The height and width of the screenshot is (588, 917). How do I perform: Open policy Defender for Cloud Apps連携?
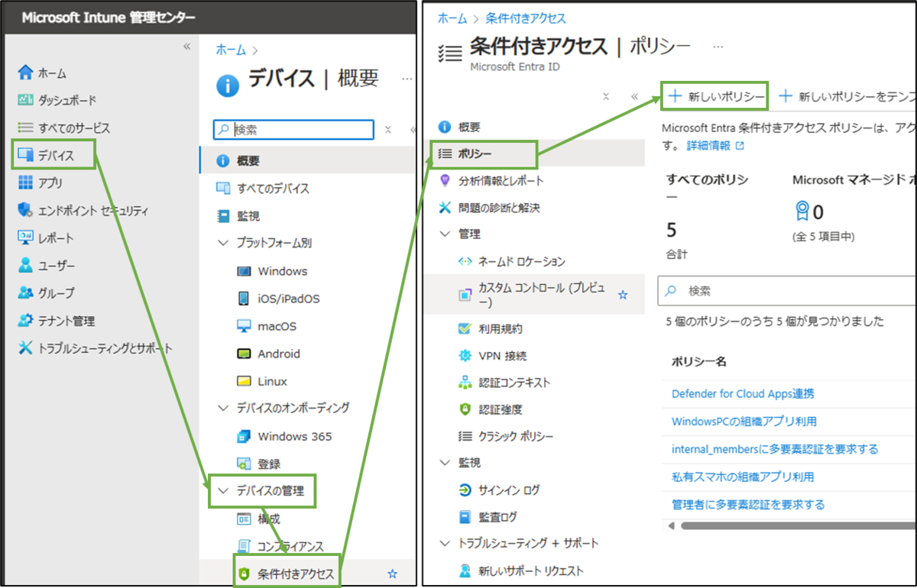(x=743, y=394)
